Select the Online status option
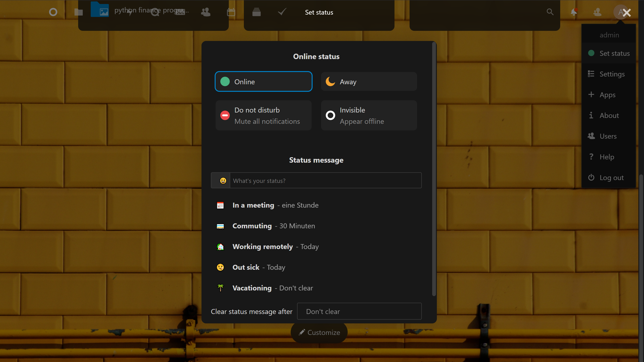 (x=263, y=81)
